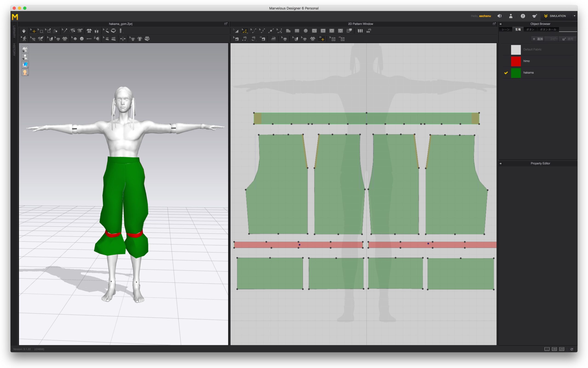Click the simulate down-arrow icon in 3D toolbar
Image resolution: width=588 pixels, height=368 pixels.
[x=24, y=31]
